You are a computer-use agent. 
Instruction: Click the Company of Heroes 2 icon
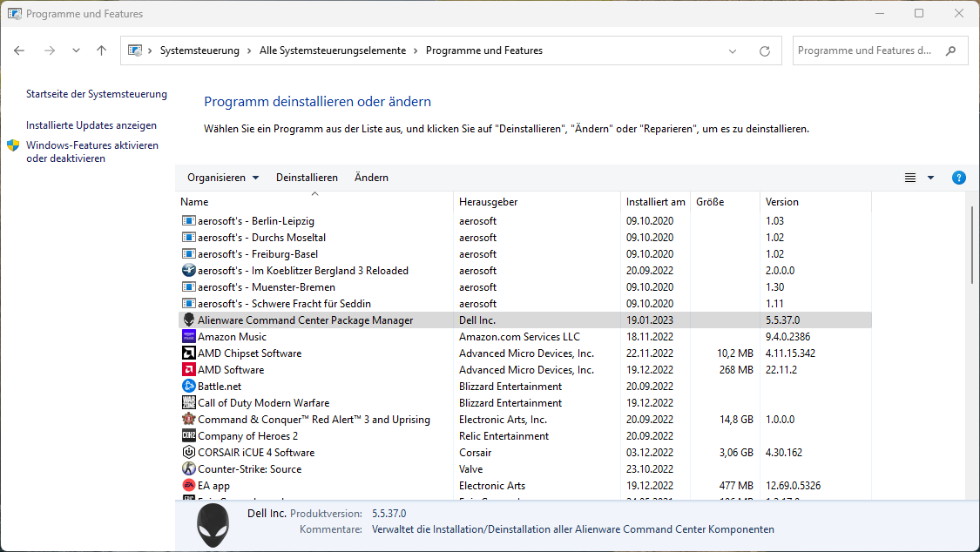188,436
